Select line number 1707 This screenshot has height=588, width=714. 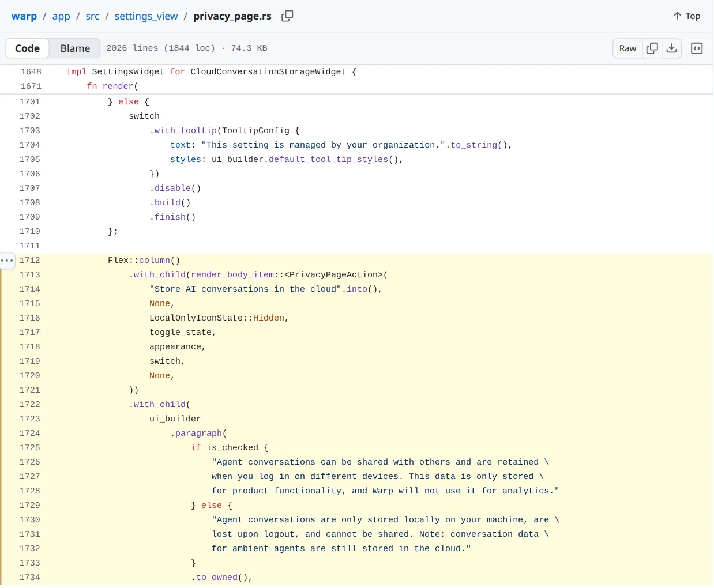[x=30, y=189]
